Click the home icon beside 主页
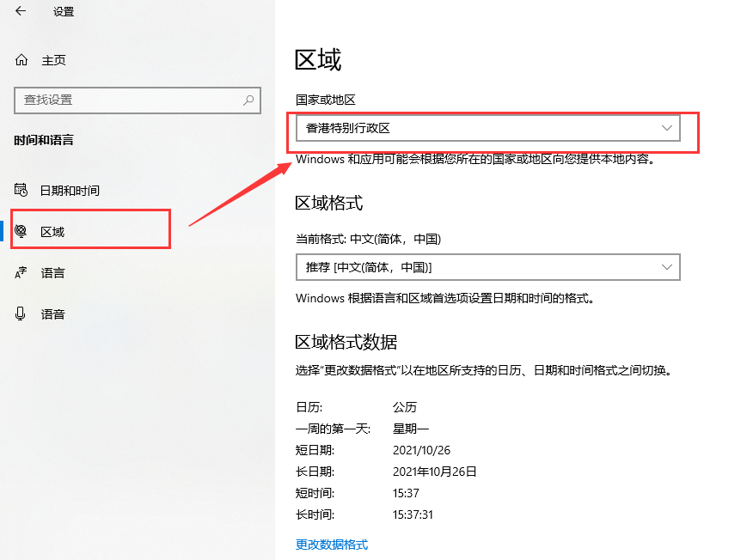The image size is (747, 560). click(21, 60)
